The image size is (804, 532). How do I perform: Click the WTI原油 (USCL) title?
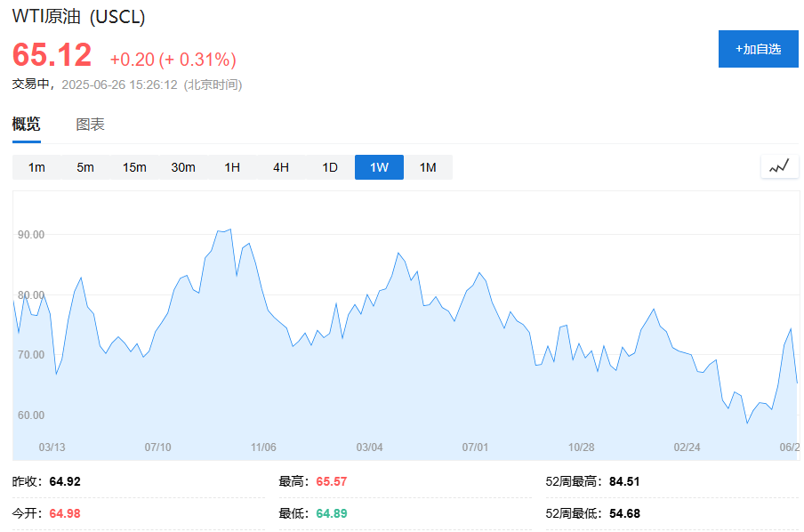78,17
